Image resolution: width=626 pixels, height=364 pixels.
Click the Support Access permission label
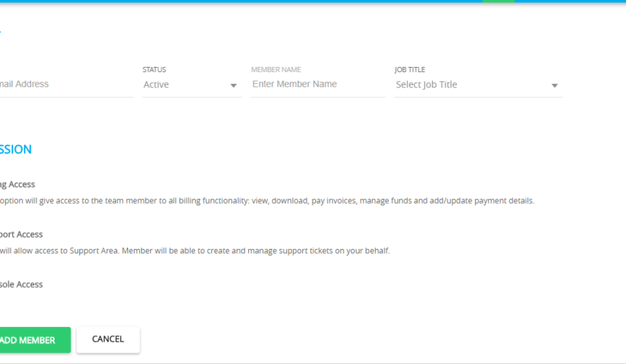pos(21,234)
